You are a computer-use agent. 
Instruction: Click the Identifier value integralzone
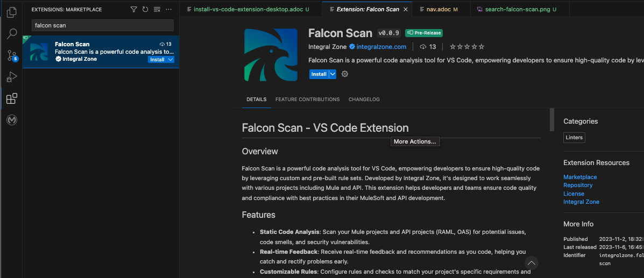[621, 259]
